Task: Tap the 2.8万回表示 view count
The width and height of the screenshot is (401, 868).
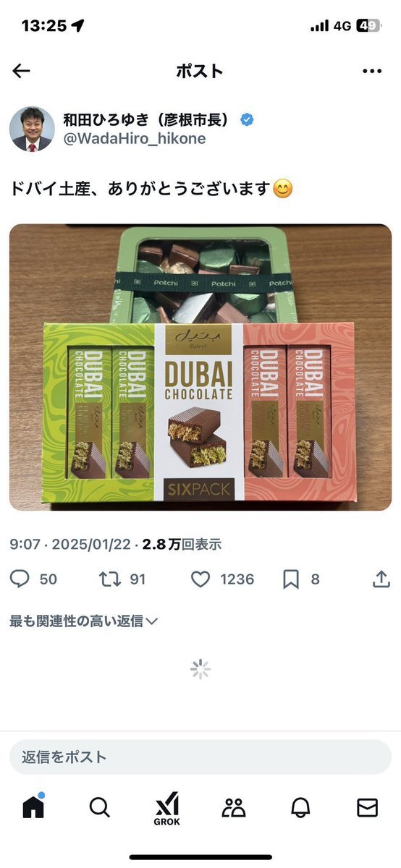Action: 182,545
